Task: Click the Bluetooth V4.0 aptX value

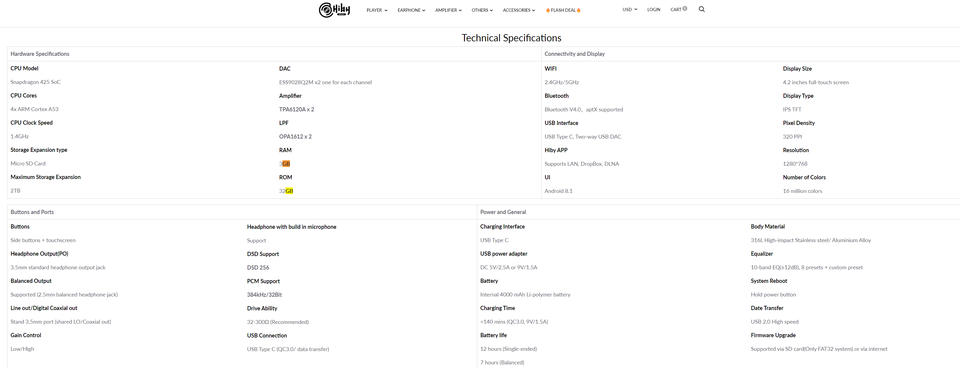Action: 583,110
